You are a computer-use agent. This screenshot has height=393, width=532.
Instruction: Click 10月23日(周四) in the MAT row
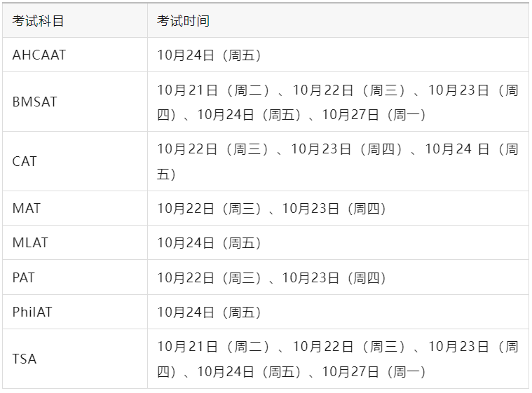(334, 209)
